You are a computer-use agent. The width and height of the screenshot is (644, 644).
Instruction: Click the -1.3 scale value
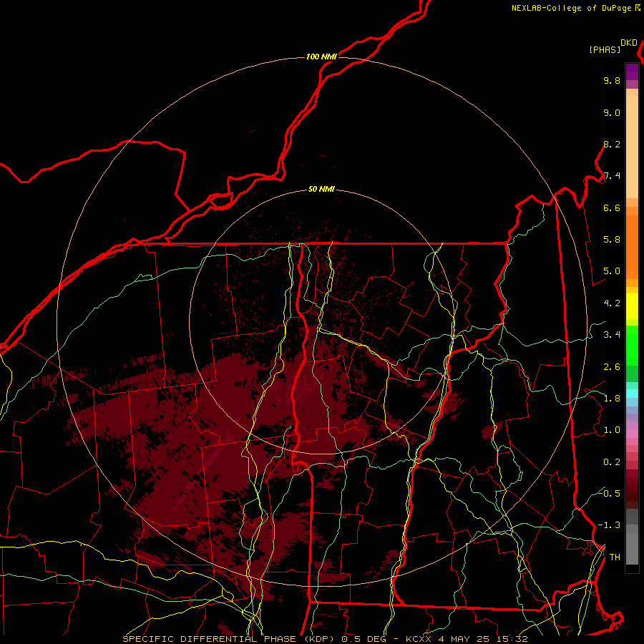point(609,525)
